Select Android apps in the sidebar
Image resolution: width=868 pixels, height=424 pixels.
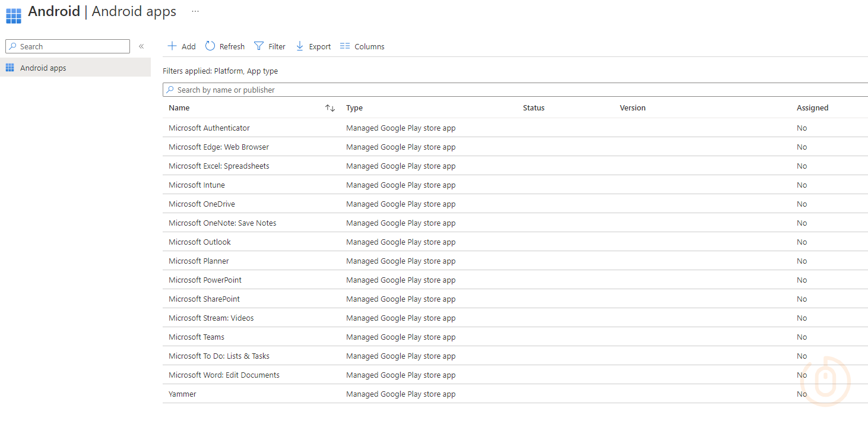(75, 68)
